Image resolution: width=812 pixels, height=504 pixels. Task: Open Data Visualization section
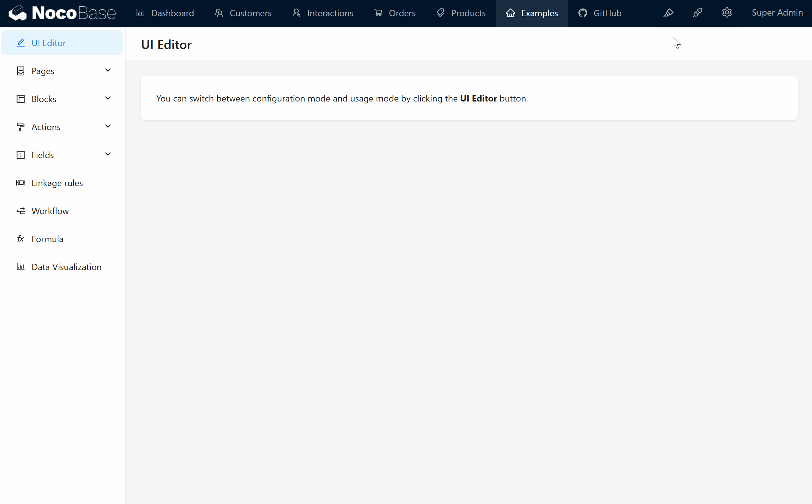66,267
